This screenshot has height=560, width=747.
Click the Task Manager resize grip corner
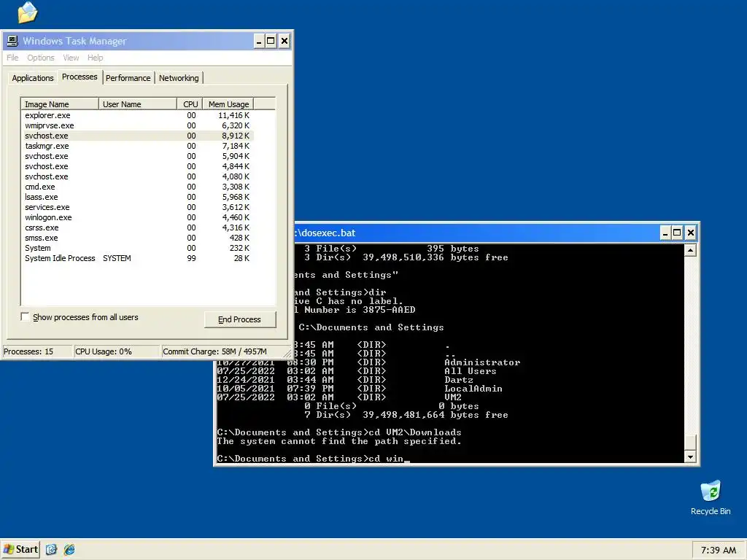click(287, 354)
